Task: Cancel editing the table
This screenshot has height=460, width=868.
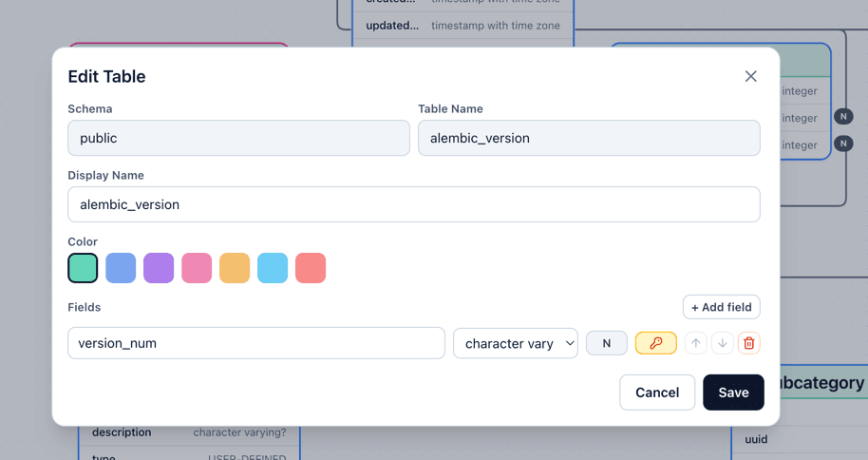Action: point(657,393)
